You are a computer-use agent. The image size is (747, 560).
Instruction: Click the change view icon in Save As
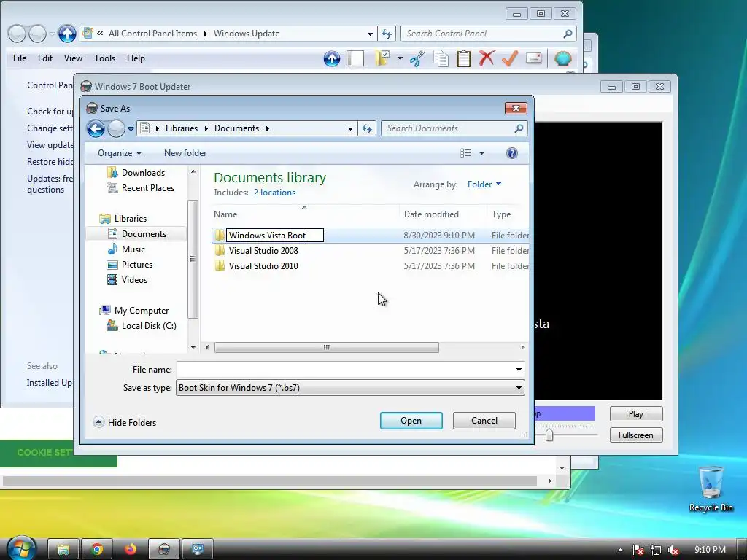pos(466,153)
